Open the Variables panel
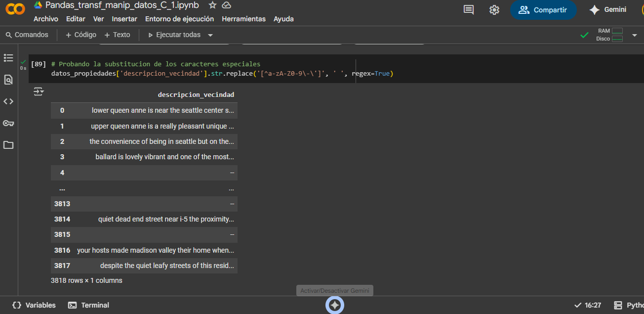This screenshot has width=644, height=314. click(34, 305)
